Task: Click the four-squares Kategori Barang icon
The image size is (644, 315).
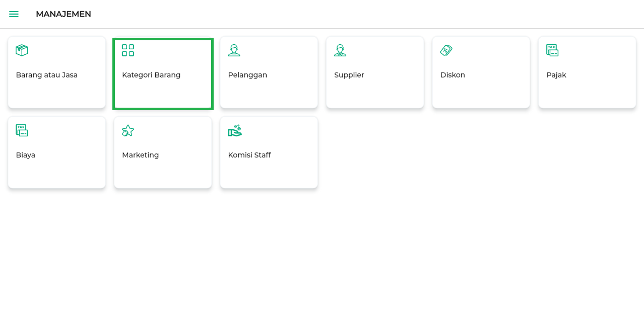Action: click(128, 50)
